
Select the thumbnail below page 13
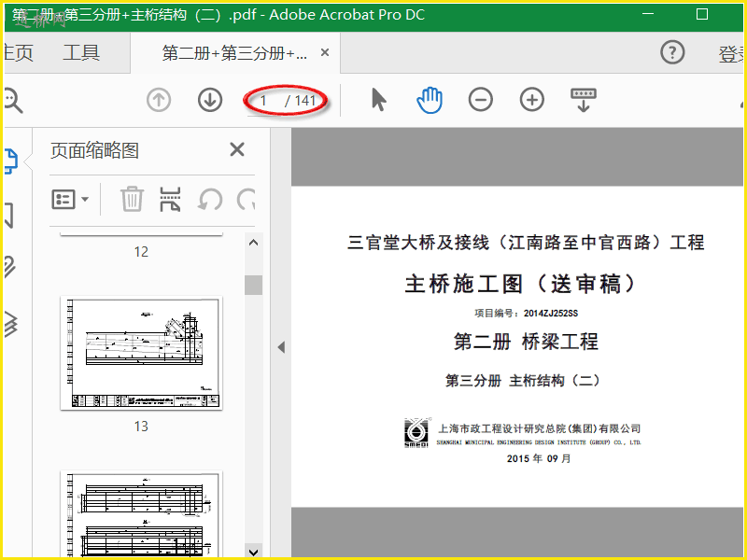tap(141, 514)
